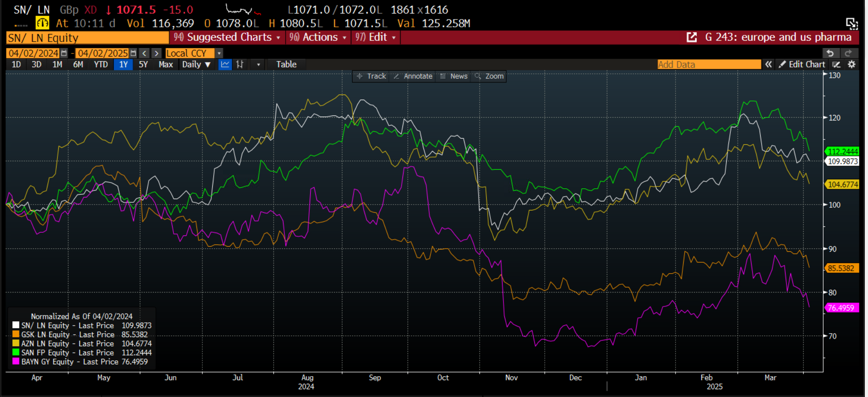Viewport: 868px width, 397px height.
Task: Expand the Suggested Charts menu
Action: click(227, 38)
